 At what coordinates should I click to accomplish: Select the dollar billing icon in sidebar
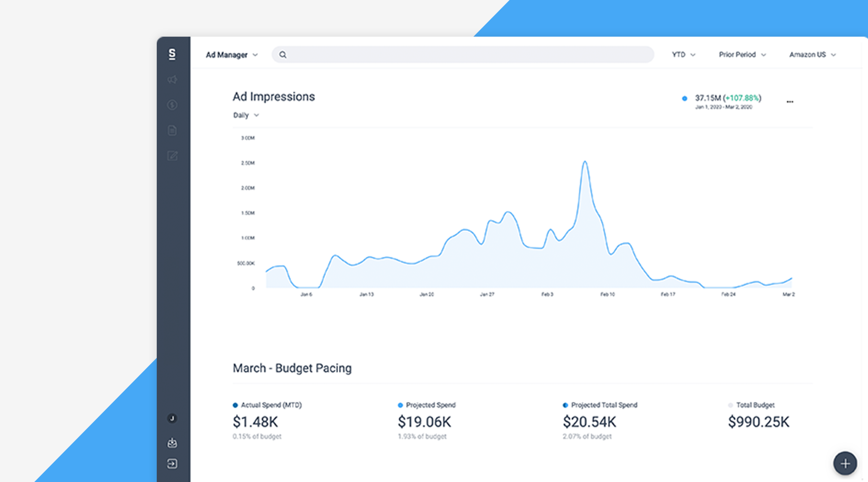coord(173,105)
